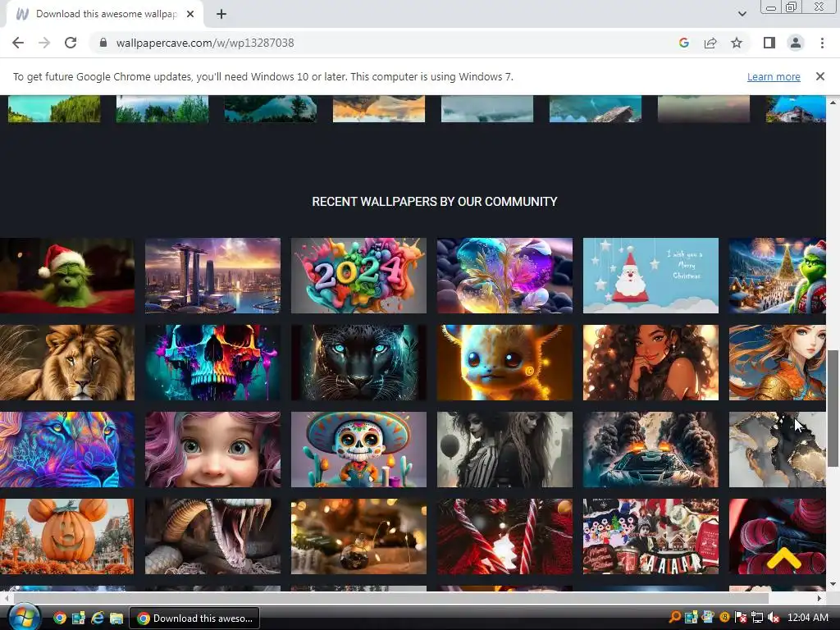
Task: Open the orange sunset reflection thumbnail
Action: (x=379, y=109)
